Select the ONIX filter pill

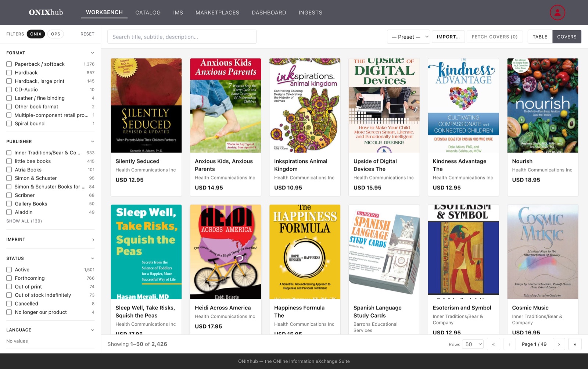click(36, 34)
